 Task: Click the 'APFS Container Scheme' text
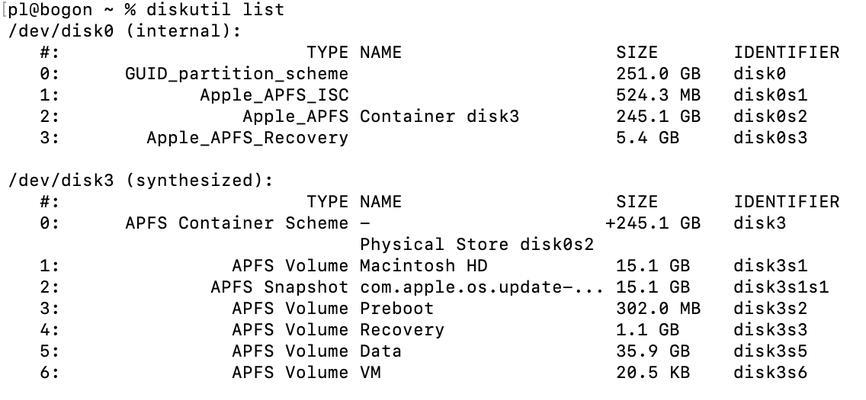pyautogui.click(x=237, y=223)
